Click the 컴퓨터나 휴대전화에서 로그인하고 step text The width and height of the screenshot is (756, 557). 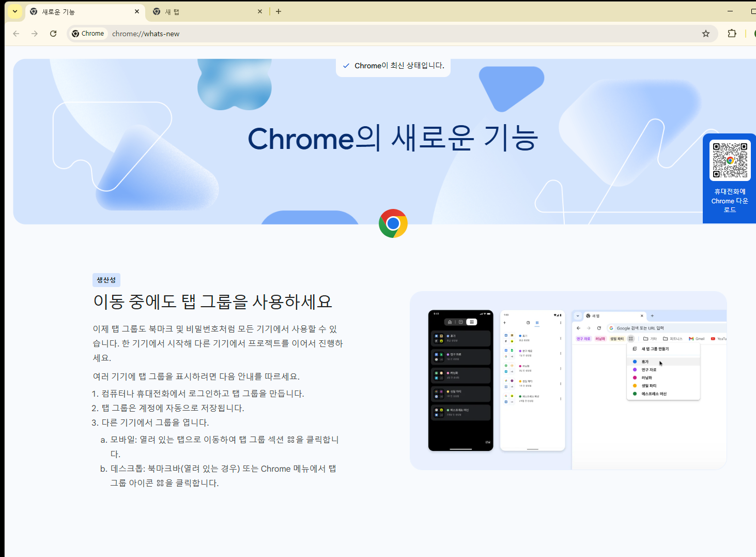tap(203, 394)
